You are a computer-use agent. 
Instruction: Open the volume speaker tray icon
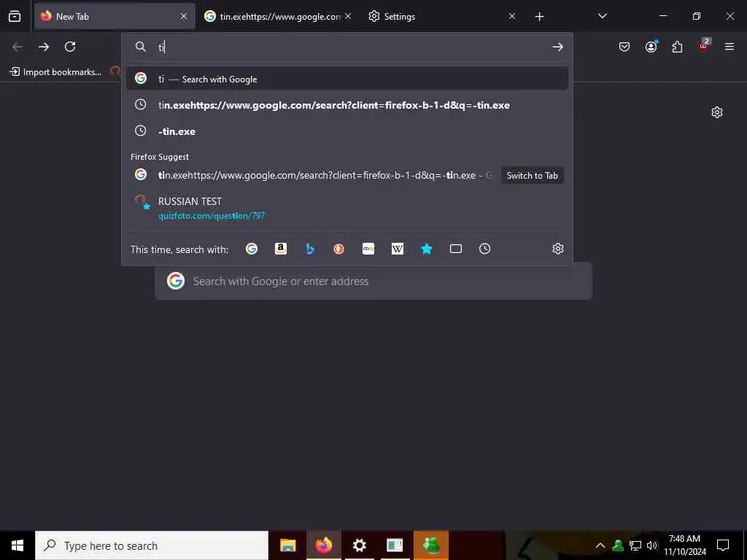tap(651, 545)
